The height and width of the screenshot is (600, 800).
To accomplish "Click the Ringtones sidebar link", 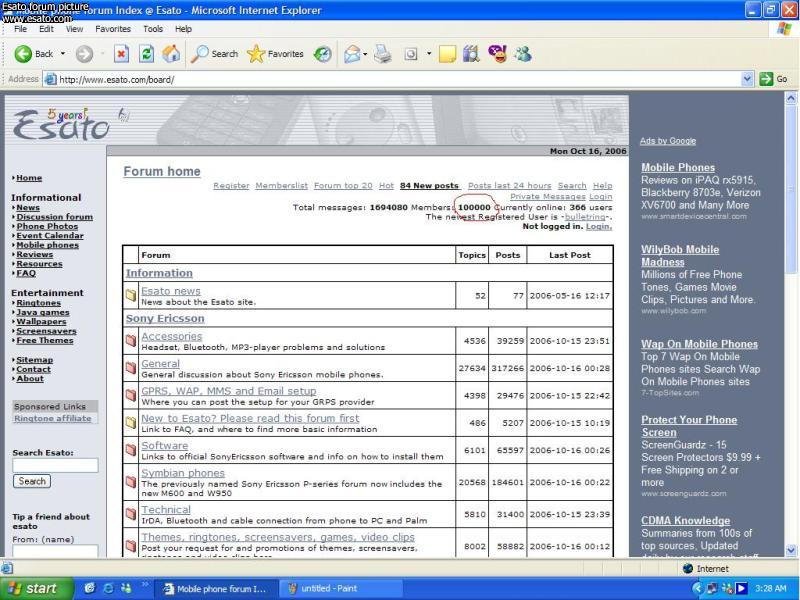I will (x=38, y=303).
